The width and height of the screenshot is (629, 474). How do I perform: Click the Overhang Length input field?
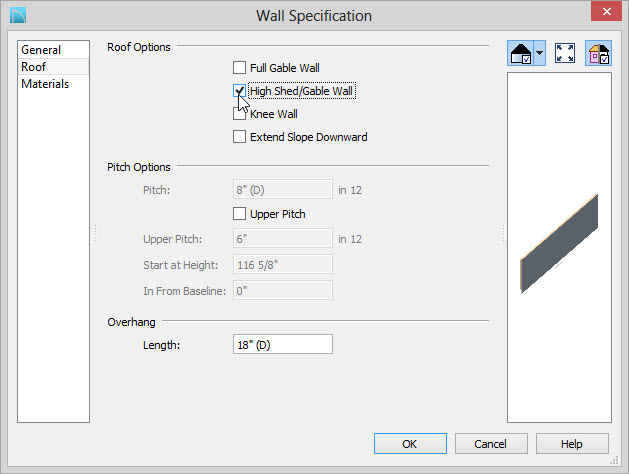click(283, 344)
